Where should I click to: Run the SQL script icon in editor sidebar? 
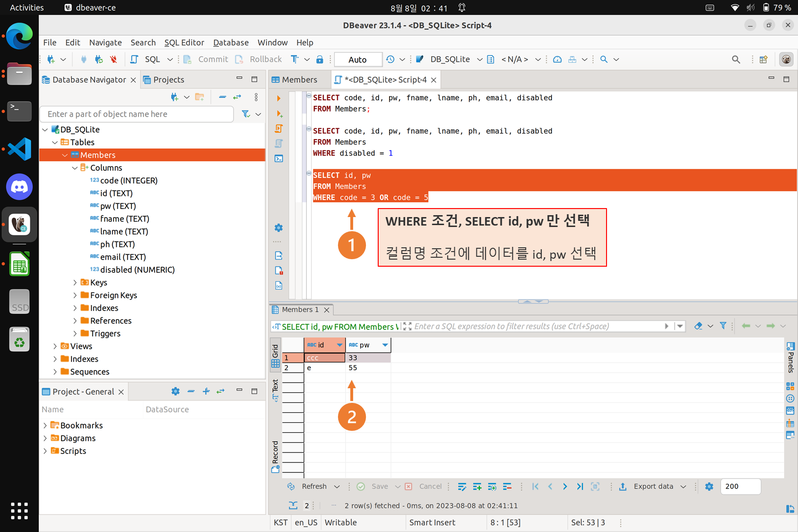coord(279,129)
